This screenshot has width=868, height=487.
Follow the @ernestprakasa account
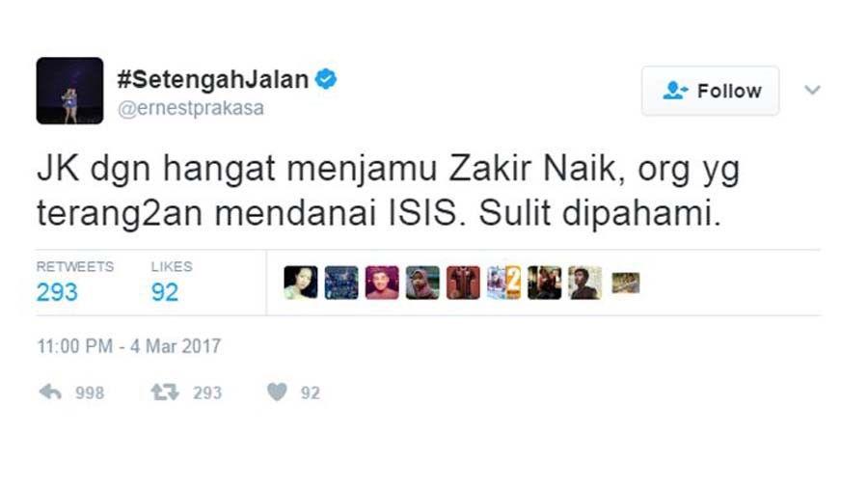710,91
